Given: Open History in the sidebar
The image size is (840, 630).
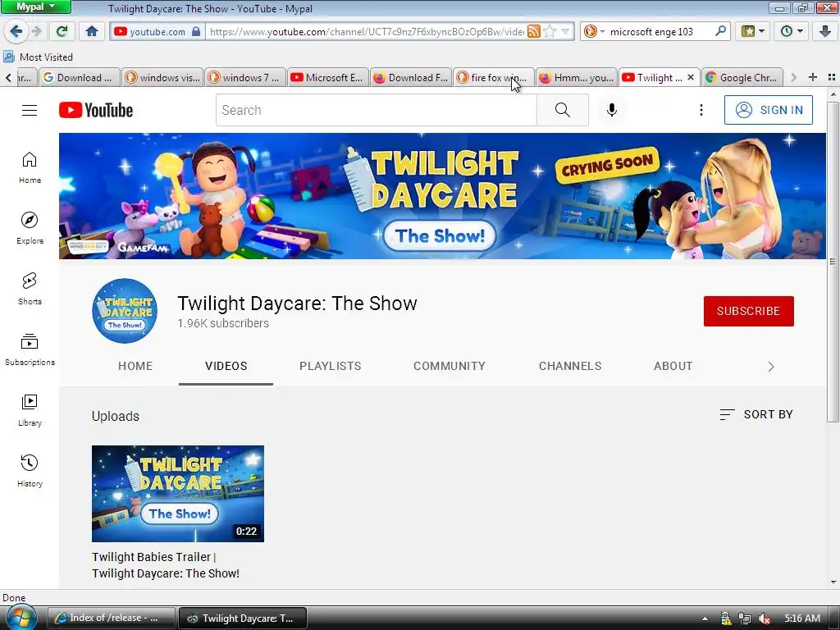Looking at the screenshot, I should click(30, 470).
